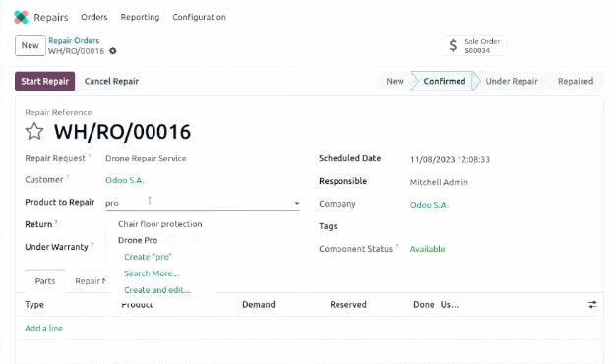The image size is (614, 364).
Task: Add a line in Parts table
Action: click(44, 328)
